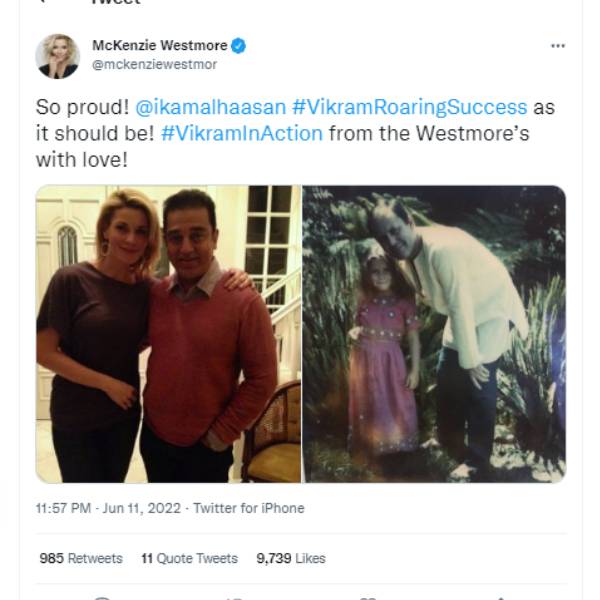Open the right vintage garden photo
The width and height of the screenshot is (600, 600).
(434, 334)
